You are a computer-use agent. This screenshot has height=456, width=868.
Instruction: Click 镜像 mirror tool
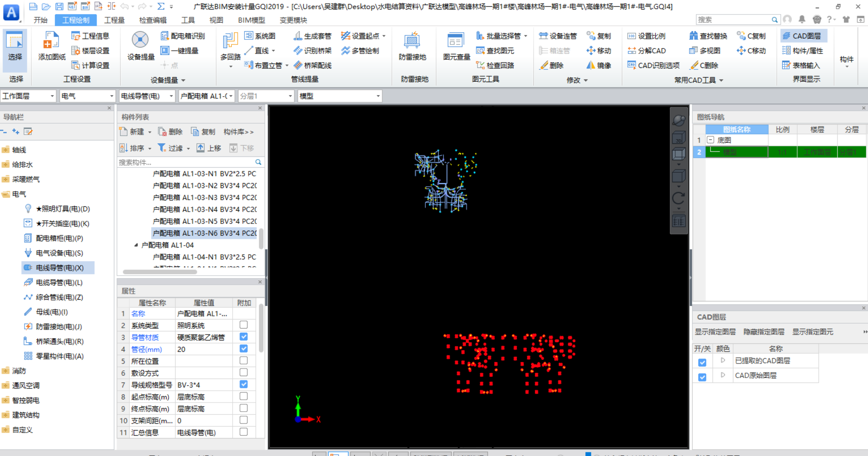[599, 65]
